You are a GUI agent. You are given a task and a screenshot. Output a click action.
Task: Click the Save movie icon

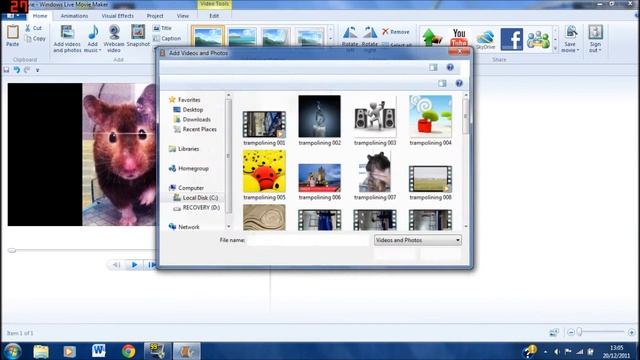(x=571, y=32)
